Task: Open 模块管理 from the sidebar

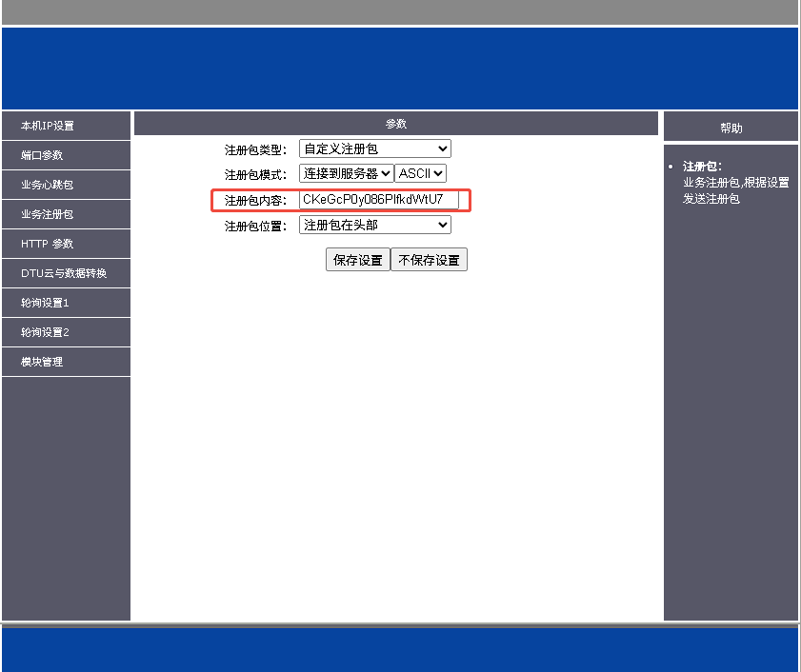Action: (43, 362)
